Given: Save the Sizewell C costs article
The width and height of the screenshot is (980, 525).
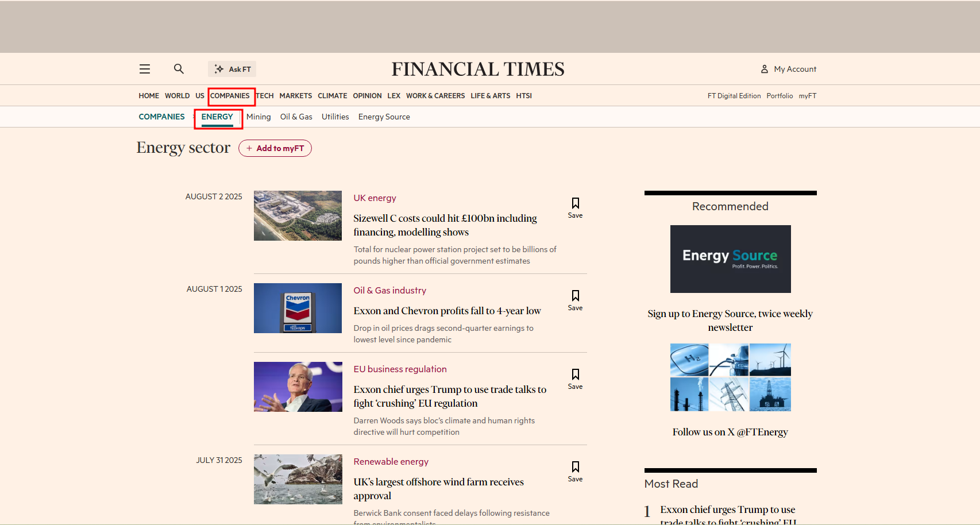Looking at the screenshot, I should coord(575,207).
